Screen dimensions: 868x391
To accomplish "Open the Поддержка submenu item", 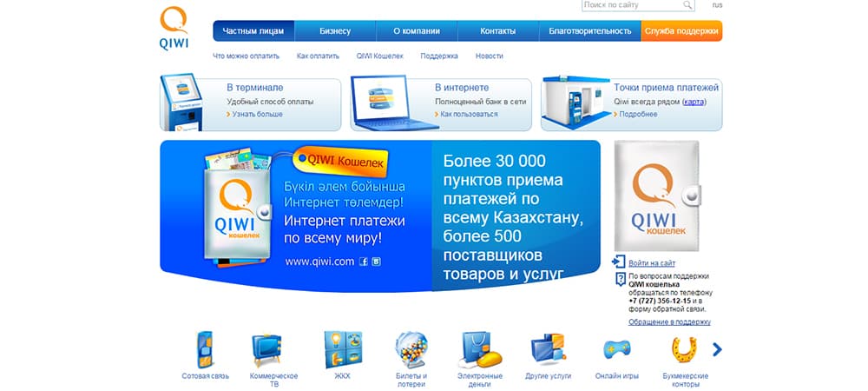I will tap(439, 56).
